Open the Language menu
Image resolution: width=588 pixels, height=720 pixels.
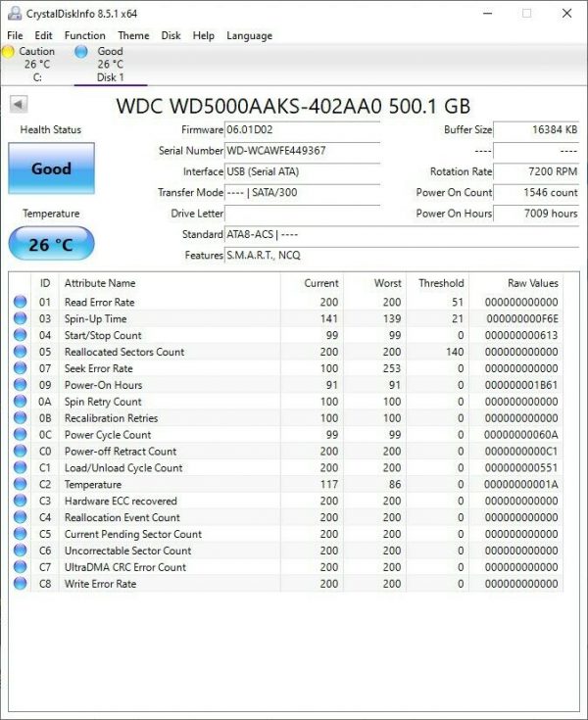click(x=249, y=35)
